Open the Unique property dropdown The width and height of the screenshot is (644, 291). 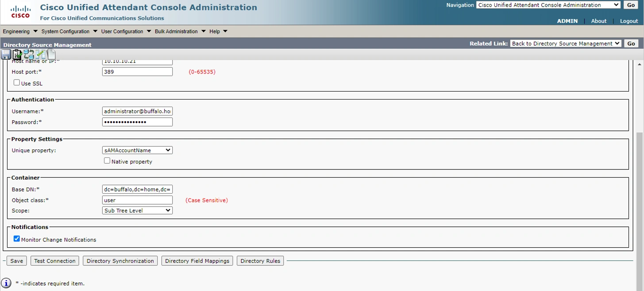point(137,150)
